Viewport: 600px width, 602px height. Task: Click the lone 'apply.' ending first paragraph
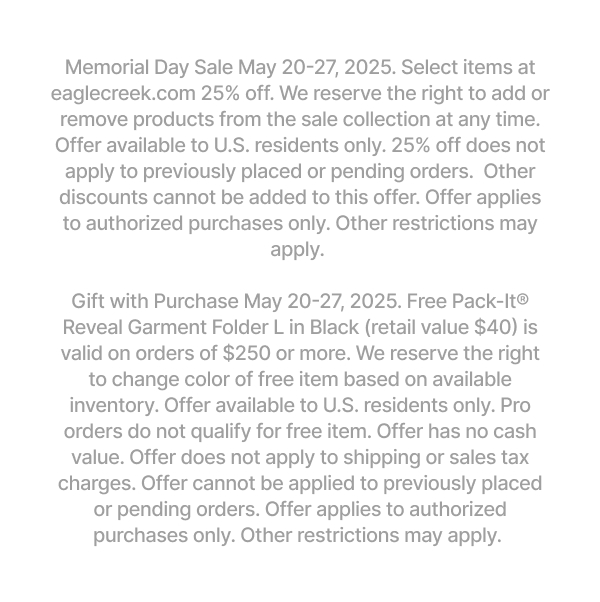pyautogui.click(x=298, y=250)
